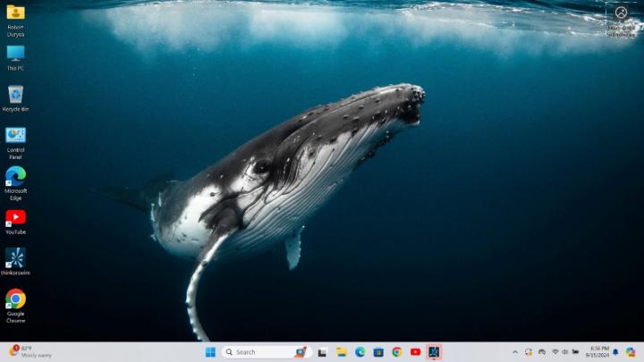Expand the hidden system tray icons chevron
644x362 pixels.
514,352
